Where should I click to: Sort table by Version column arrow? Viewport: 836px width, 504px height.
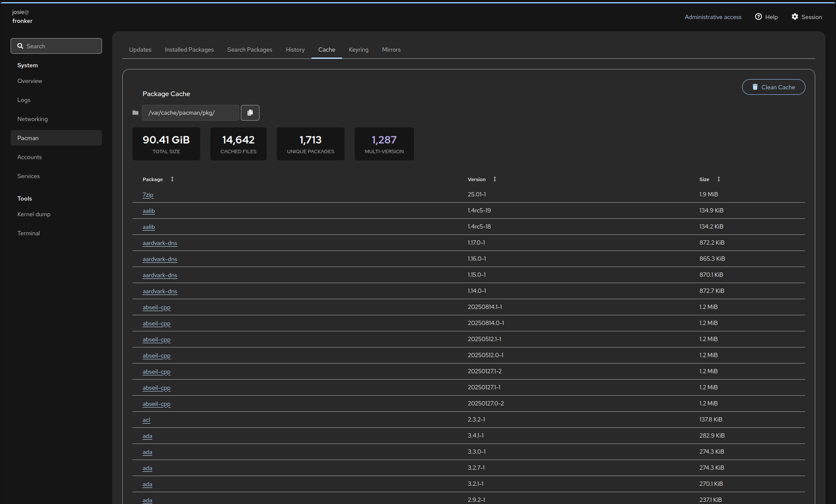494,179
